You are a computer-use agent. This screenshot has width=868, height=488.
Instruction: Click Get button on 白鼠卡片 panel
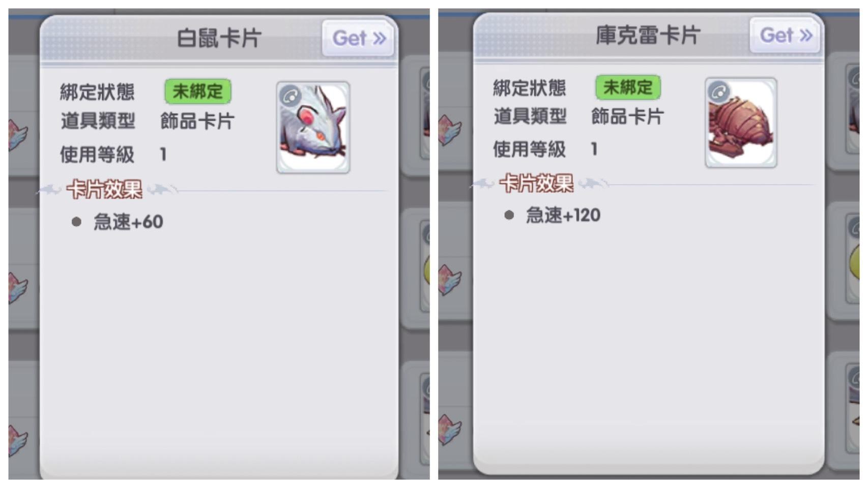[358, 38]
